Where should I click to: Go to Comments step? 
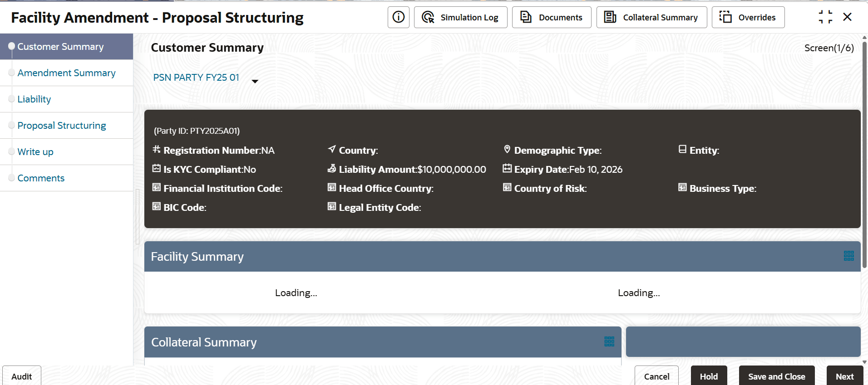point(66,178)
